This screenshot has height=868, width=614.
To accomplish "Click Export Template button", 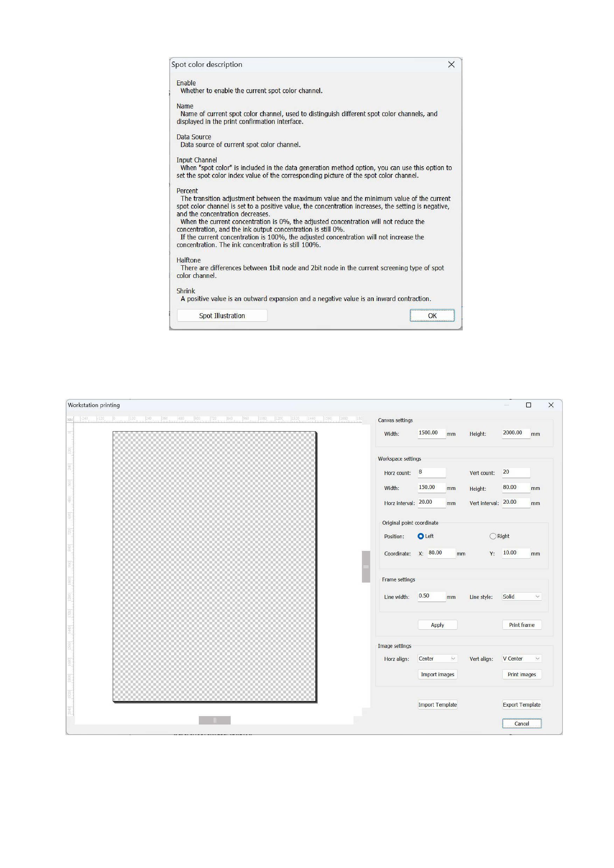I will (521, 705).
